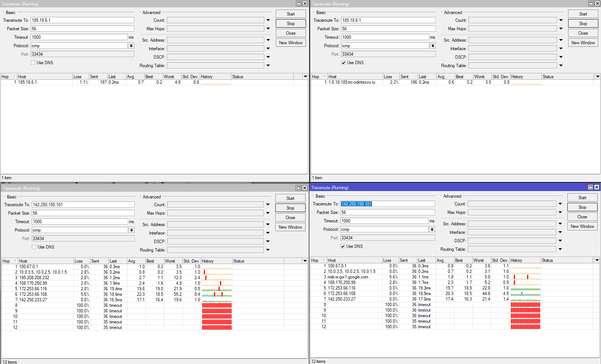Image resolution: width=601 pixels, height=364 pixels.
Task: Close the active bottom-right Traceroute window with its X icon
Action: (x=597, y=187)
